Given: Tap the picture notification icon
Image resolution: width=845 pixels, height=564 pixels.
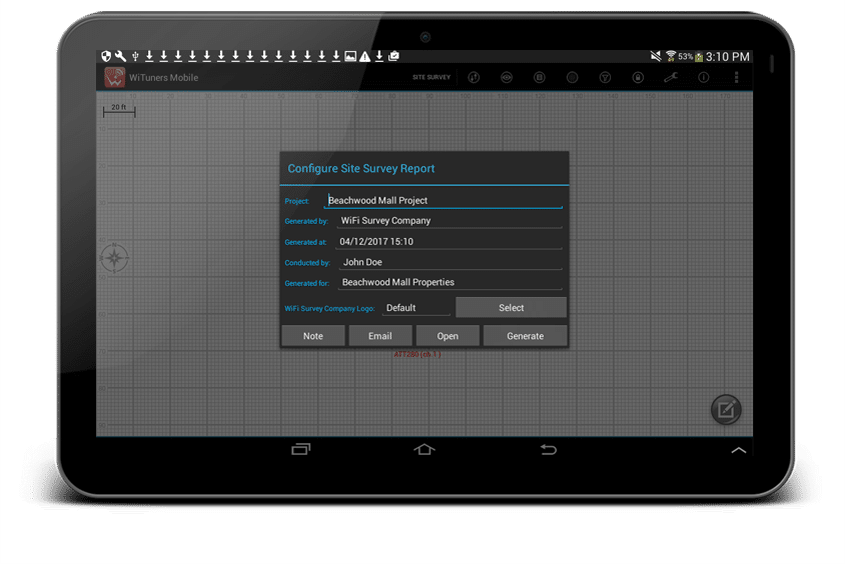Looking at the screenshot, I should (x=350, y=56).
